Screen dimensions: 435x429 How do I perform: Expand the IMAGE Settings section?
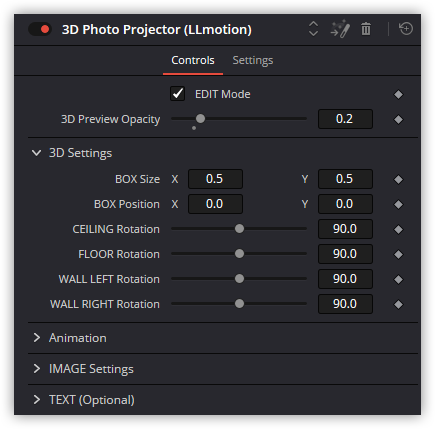pos(37,369)
